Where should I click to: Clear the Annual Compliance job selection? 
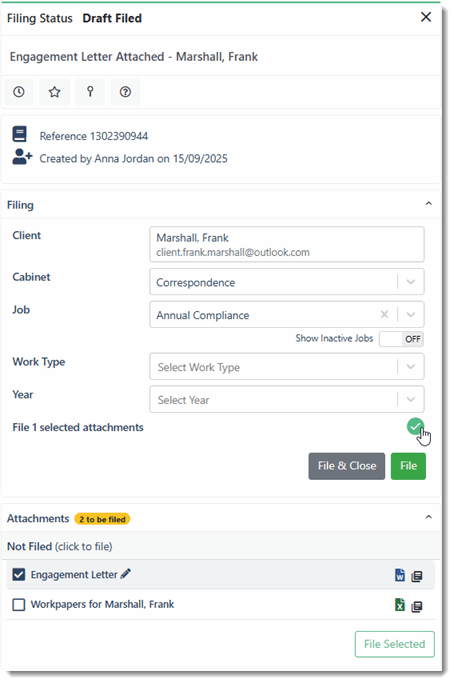tap(384, 314)
